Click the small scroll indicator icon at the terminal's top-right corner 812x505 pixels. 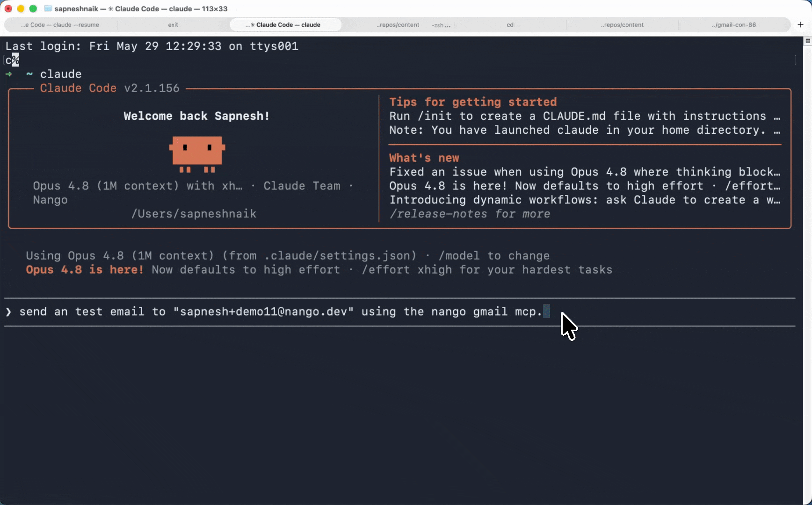[x=807, y=41]
